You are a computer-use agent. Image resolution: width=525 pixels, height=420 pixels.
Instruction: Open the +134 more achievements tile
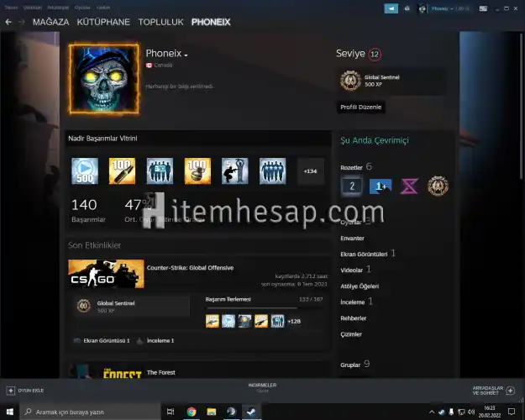310,171
